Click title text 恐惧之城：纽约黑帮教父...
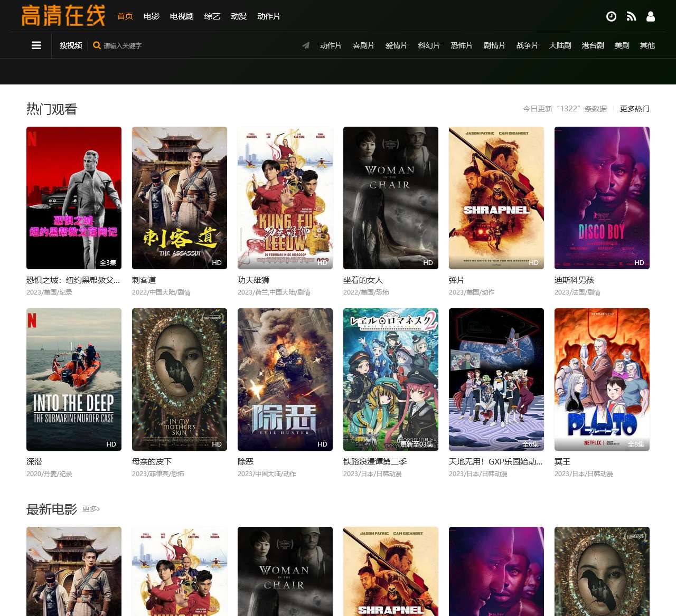This screenshot has width=676, height=616. [73, 280]
